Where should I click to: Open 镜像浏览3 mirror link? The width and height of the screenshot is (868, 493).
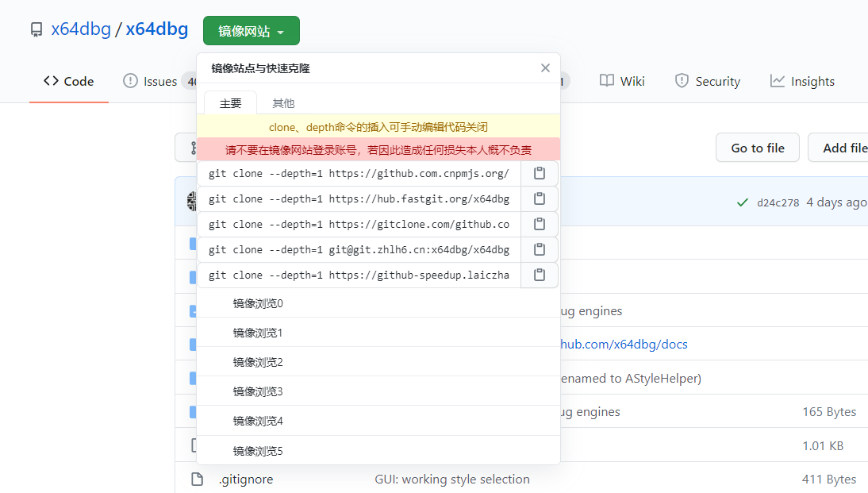[x=378, y=391]
